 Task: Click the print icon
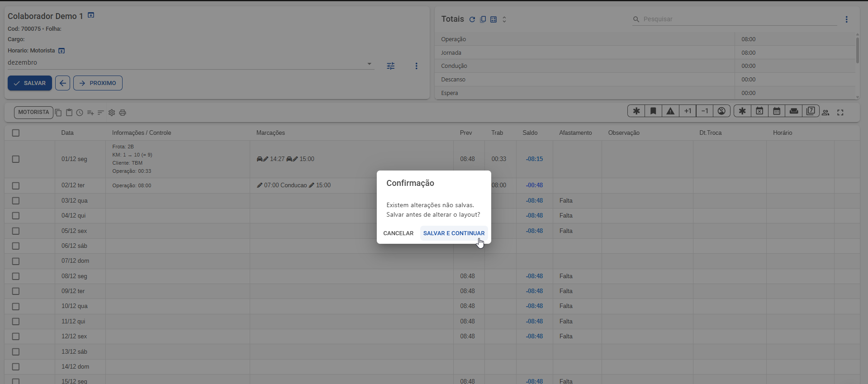tap(123, 113)
